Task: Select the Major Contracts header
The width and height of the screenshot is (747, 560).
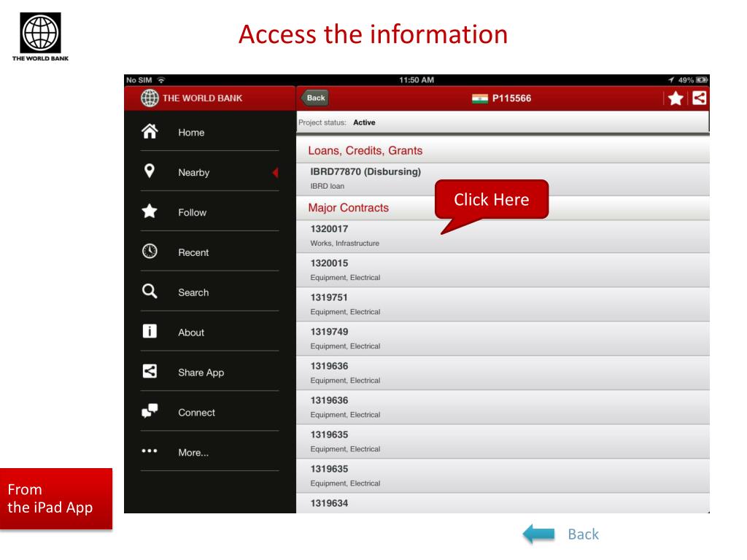Action: pyautogui.click(x=503, y=208)
